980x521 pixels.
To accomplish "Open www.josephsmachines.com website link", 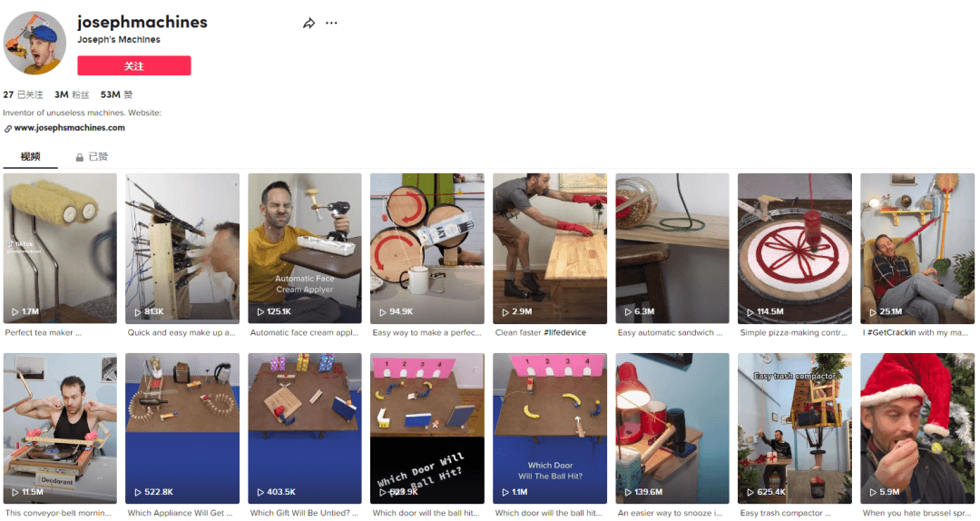I will click(x=69, y=128).
